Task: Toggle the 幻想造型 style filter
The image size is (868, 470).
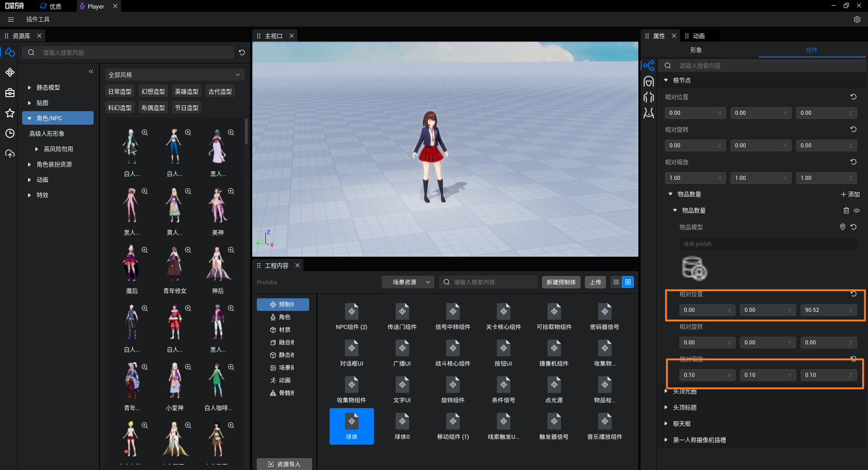Action: tap(153, 91)
